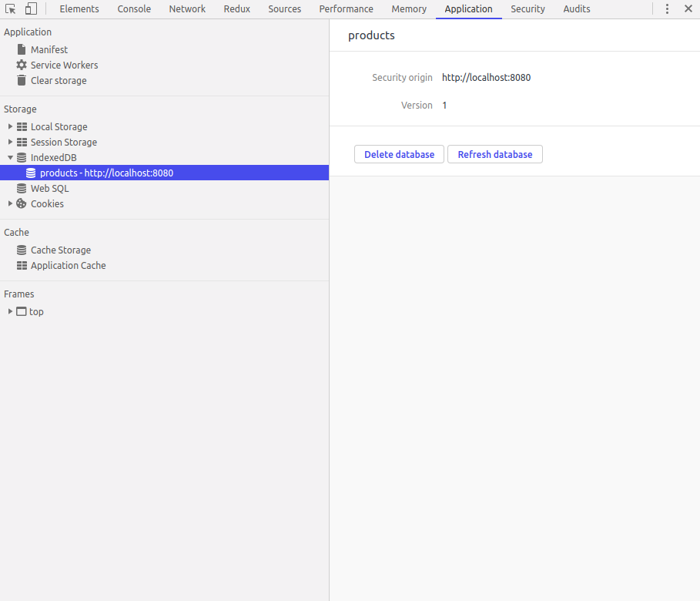Viewport: 700px width, 601px height.
Task: Click the inspect element cursor icon
Action: coord(11,9)
